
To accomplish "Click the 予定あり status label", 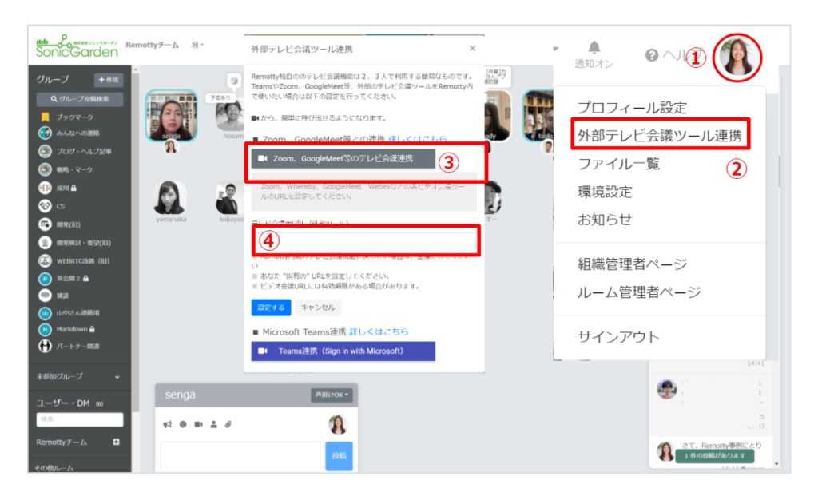I will (220, 97).
